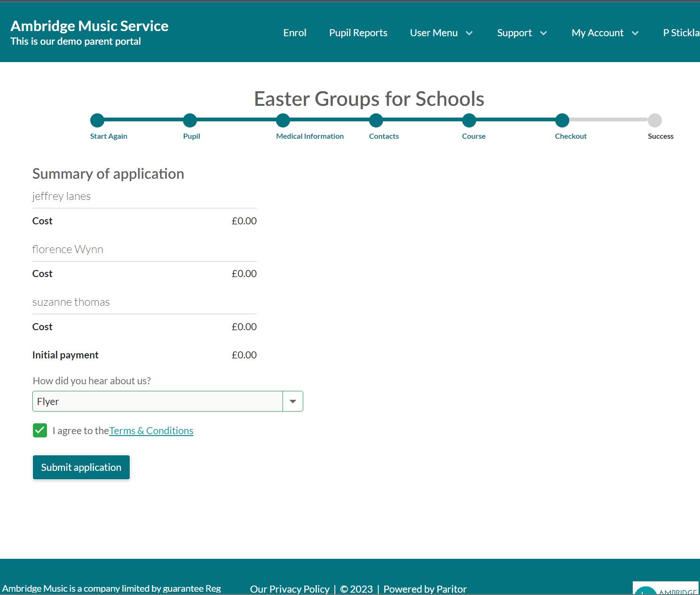Return to the Medical Information step circle
The image size is (700, 595).
(283, 120)
